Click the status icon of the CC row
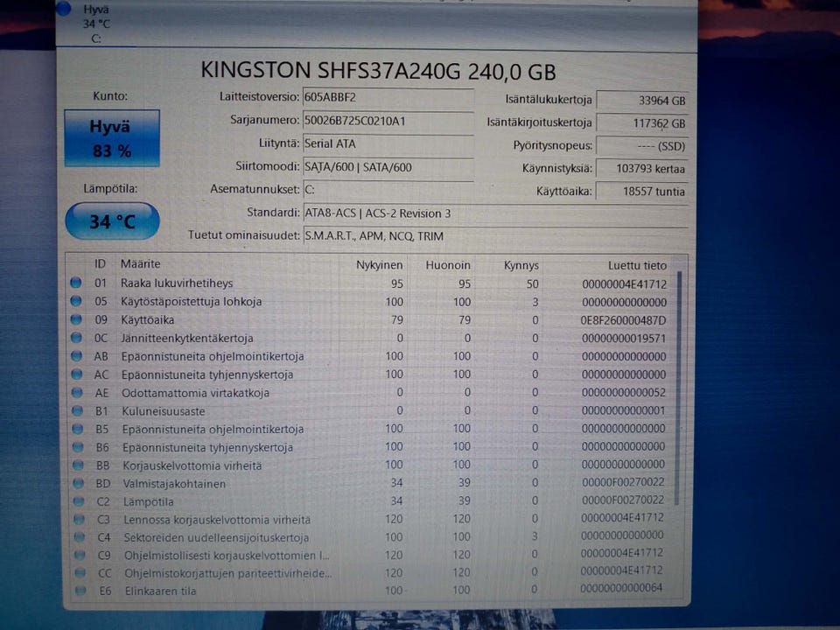Viewport: 840px width, 630px height. coord(80,572)
